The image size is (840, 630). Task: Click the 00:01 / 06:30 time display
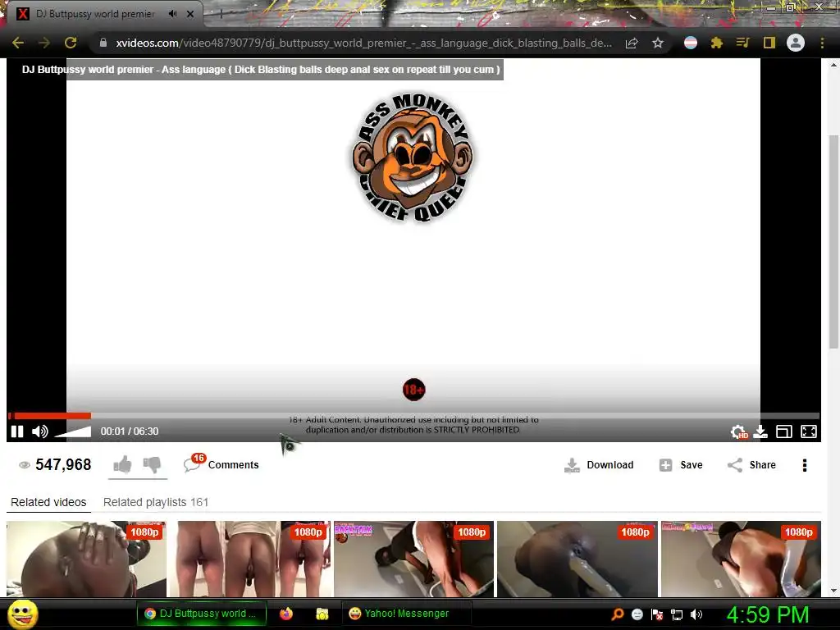point(130,431)
